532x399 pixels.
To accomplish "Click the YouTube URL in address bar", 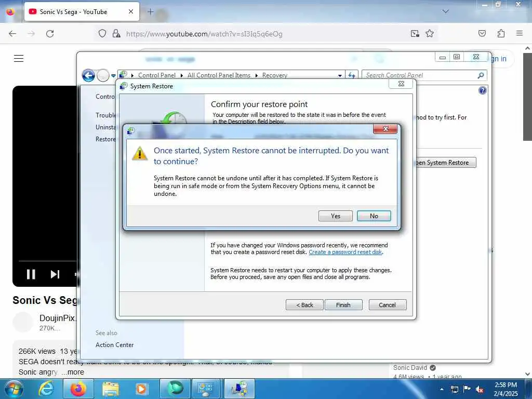I will point(204,34).
